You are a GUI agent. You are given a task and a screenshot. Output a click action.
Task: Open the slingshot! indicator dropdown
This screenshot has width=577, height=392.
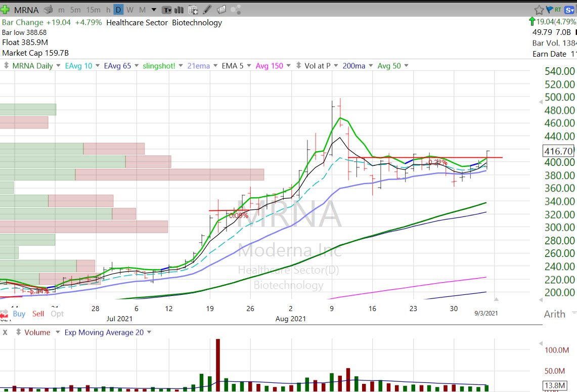(181, 66)
